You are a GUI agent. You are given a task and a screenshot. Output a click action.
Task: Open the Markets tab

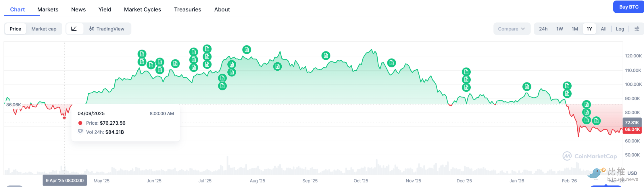[x=48, y=9]
